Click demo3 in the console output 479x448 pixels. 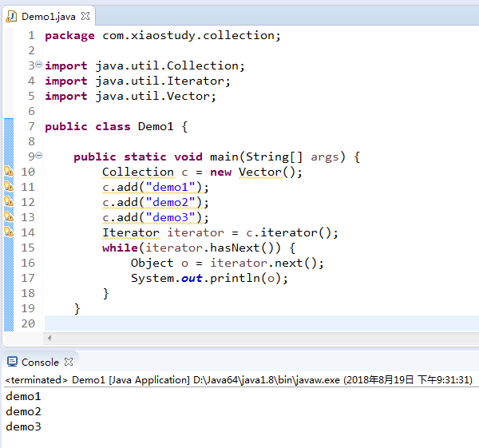23,426
